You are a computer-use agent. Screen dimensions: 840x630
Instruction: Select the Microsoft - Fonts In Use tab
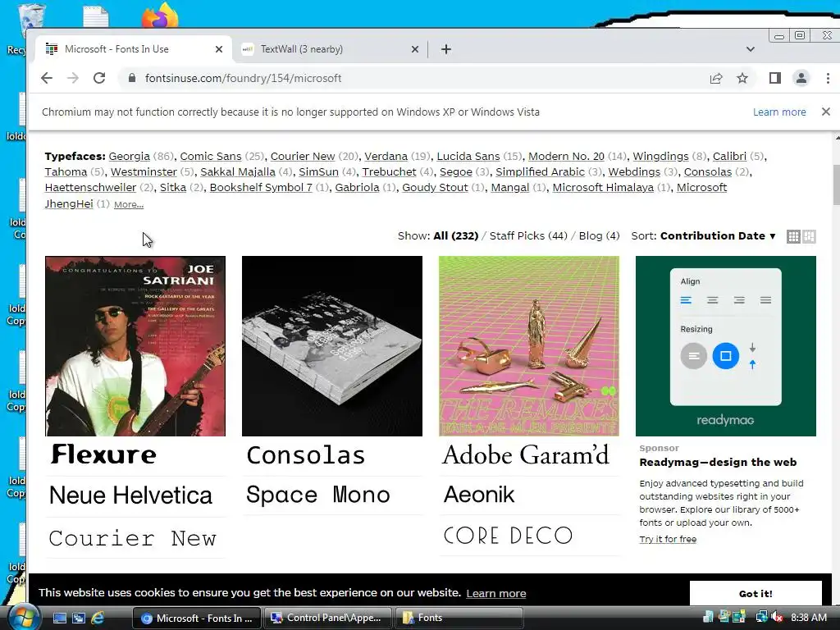134,49
